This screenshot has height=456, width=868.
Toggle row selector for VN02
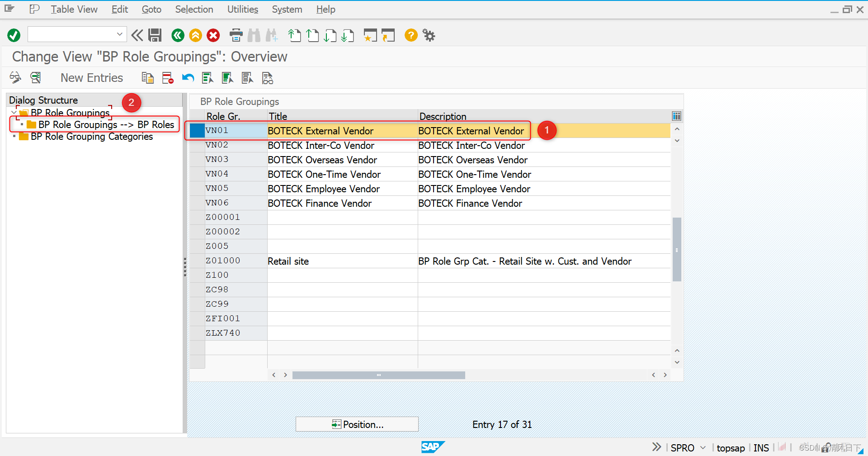(x=197, y=145)
